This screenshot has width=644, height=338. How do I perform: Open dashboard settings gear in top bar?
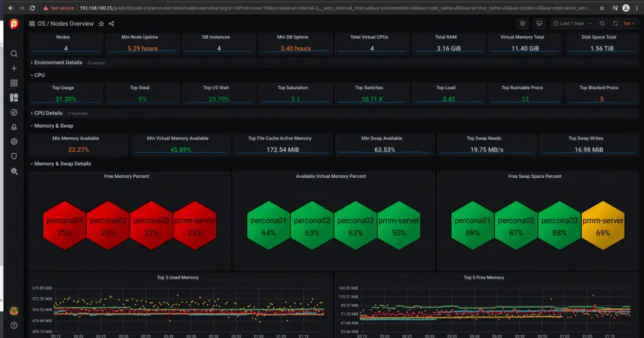523,23
